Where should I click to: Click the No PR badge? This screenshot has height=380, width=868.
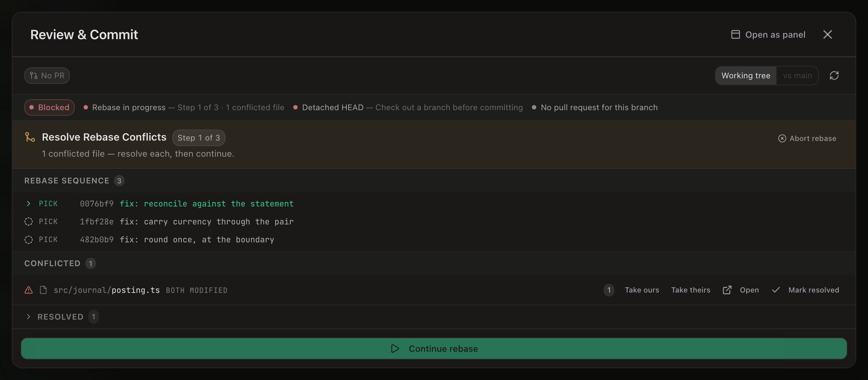click(47, 75)
